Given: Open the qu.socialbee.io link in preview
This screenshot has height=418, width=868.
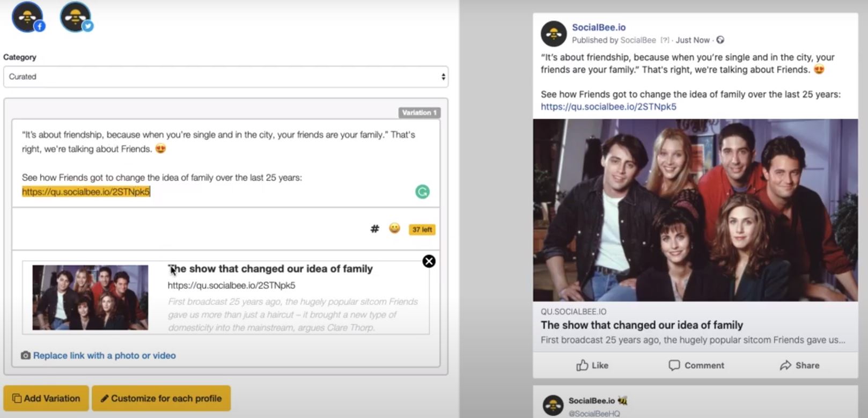Looking at the screenshot, I should tap(608, 107).
